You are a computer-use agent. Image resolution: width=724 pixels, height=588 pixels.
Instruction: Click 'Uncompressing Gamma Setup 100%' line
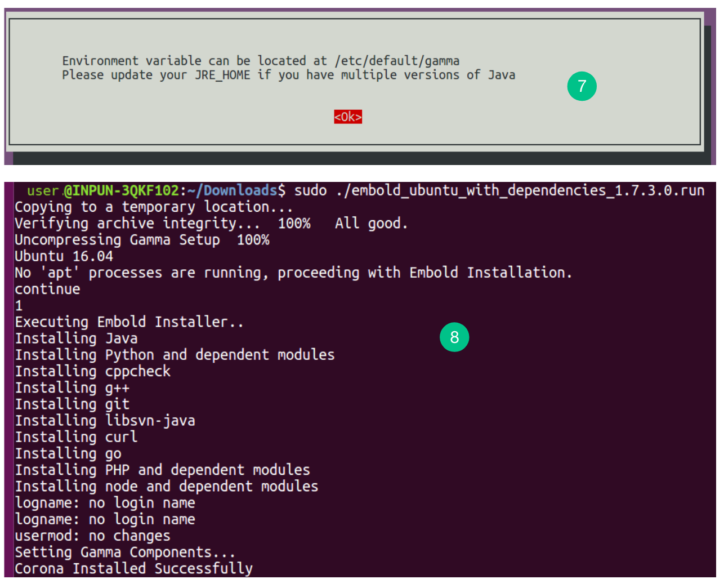point(142,240)
